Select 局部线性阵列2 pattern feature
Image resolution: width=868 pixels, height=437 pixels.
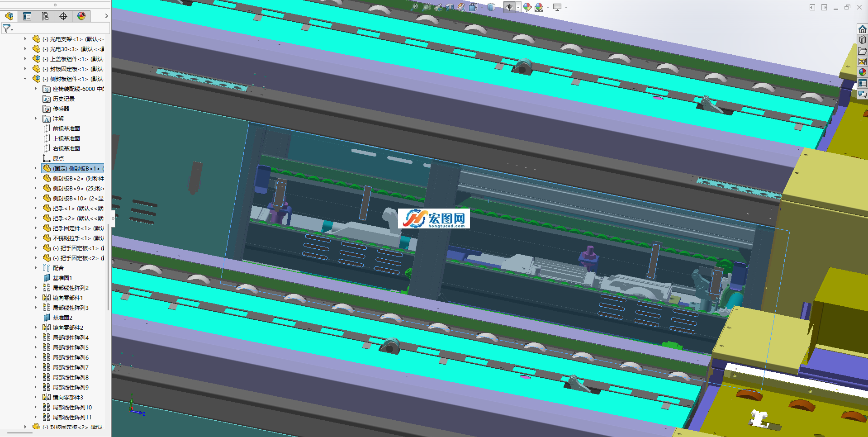[x=66, y=288]
